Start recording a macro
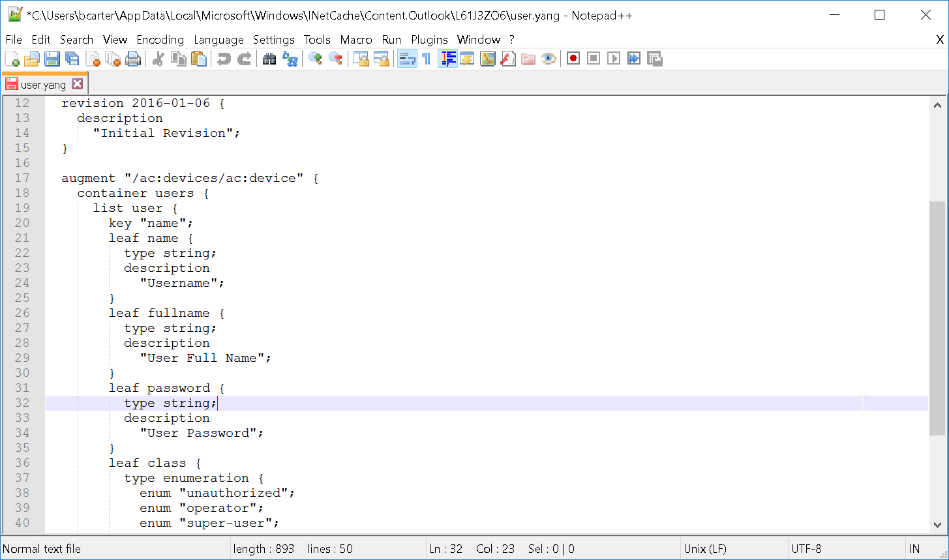The width and height of the screenshot is (949, 560). pos(573,59)
